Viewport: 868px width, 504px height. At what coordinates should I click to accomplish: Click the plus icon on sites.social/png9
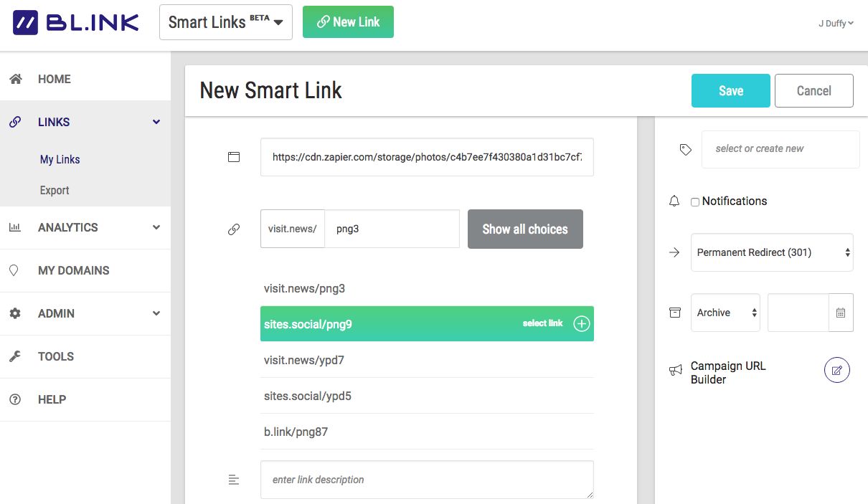click(581, 324)
